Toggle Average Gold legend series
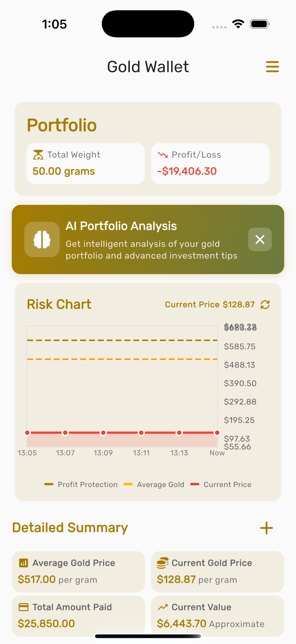This screenshot has height=644, width=296. point(154,485)
